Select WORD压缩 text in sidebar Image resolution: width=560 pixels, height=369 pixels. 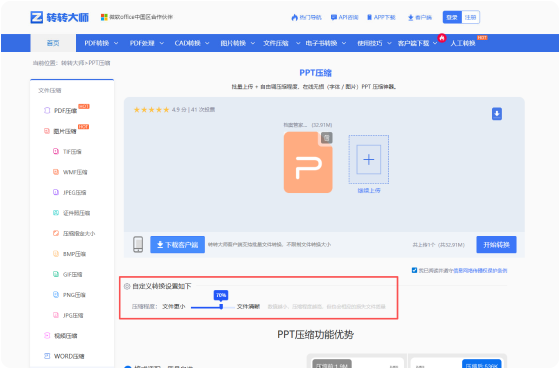click(x=69, y=356)
